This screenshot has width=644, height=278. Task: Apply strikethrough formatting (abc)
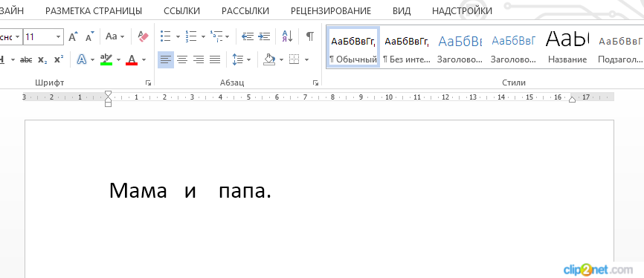point(26,60)
